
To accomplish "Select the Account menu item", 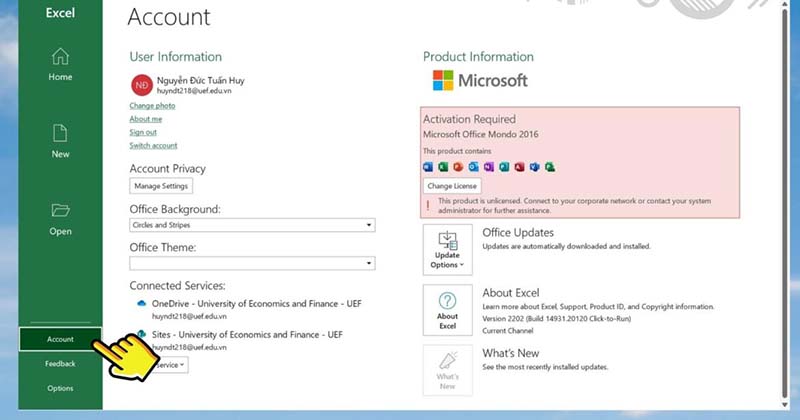I will tap(60, 339).
